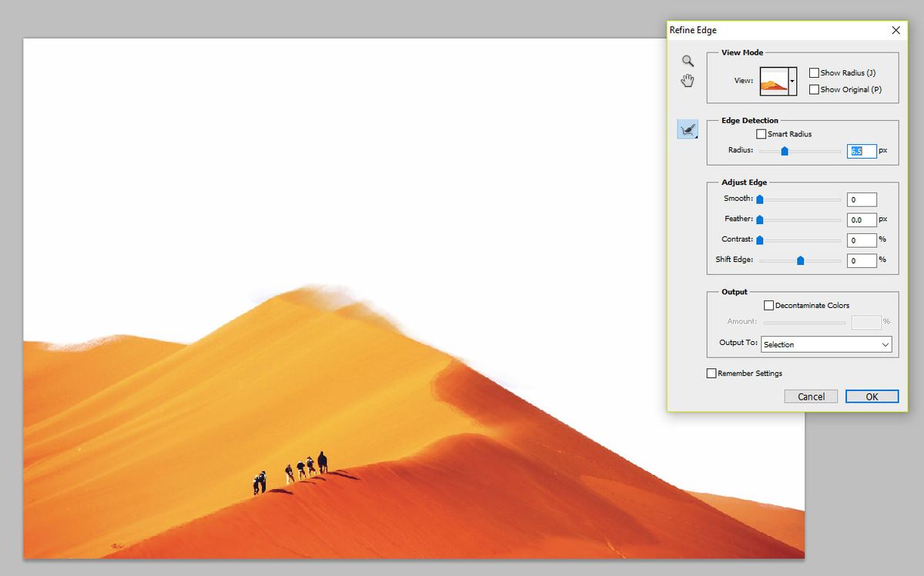Enable Decontaminate Colors in Output section
924x576 pixels.
coord(768,305)
